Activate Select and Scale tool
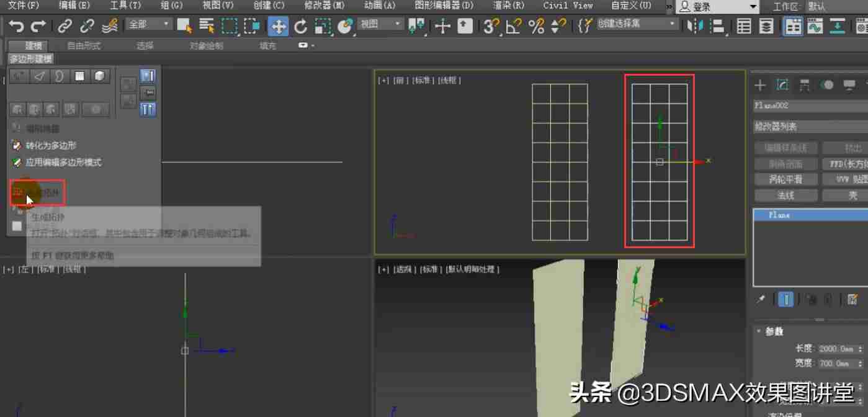The image size is (868, 417). click(323, 26)
